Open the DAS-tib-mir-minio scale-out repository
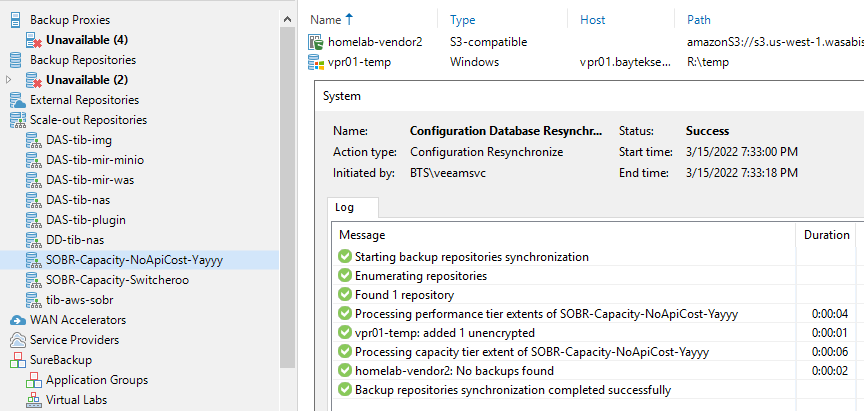The width and height of the screenshot is (864, 411). (x=95, y=160)
